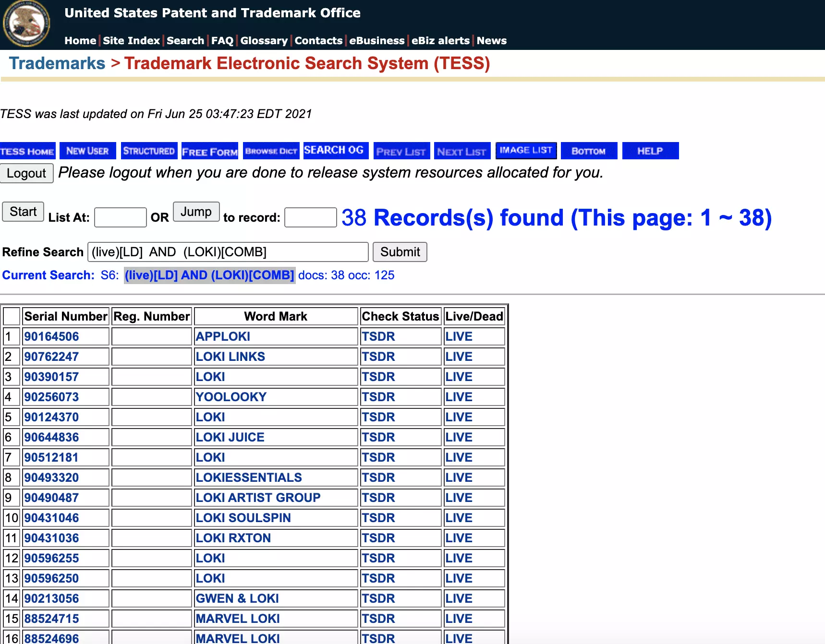Open the LOKI ARTIST GROUP word mark
This screenshot has height=644, width=825.
pos(258,498)
